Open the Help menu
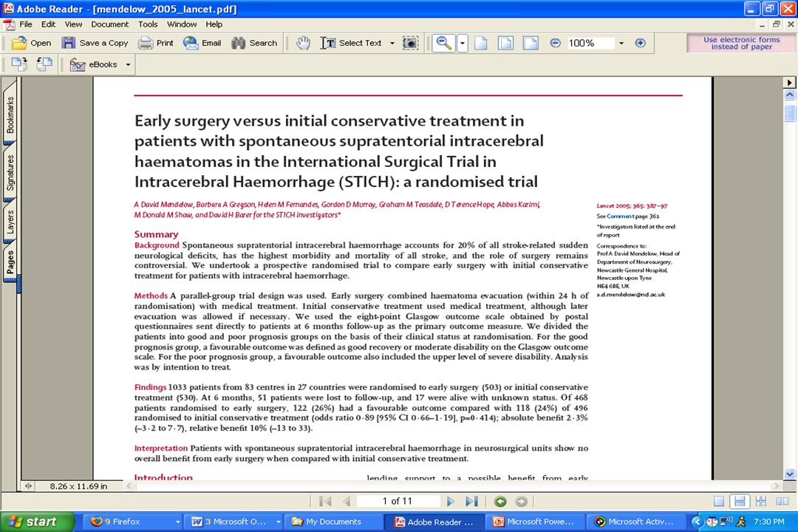This screenshot has height=532, width=798. 214,24
